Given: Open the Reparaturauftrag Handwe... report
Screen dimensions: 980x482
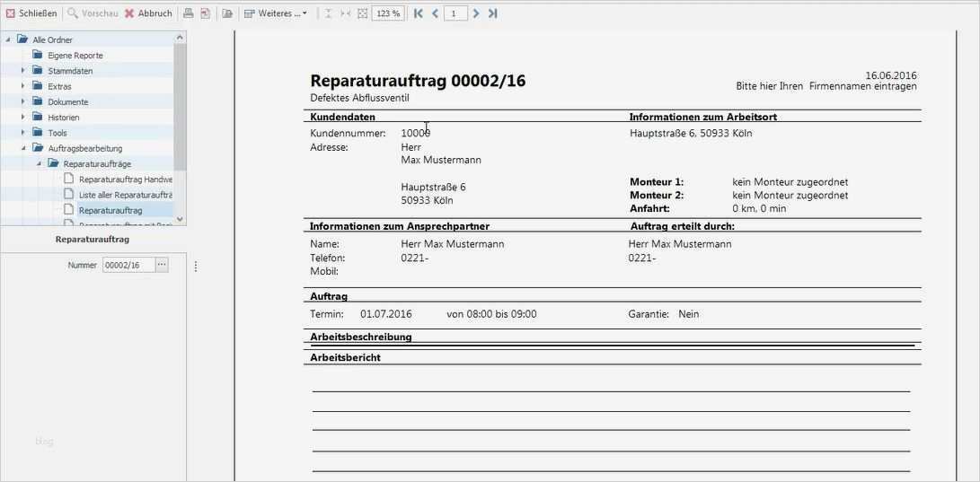Looking at the screenshot, I should (x=126, y=180).
